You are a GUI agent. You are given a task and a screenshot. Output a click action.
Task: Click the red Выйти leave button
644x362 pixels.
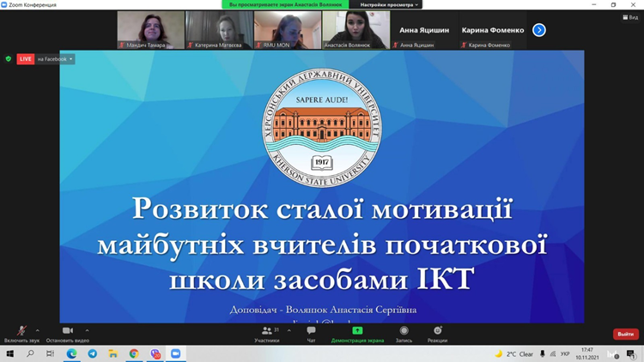pos(625,334)
